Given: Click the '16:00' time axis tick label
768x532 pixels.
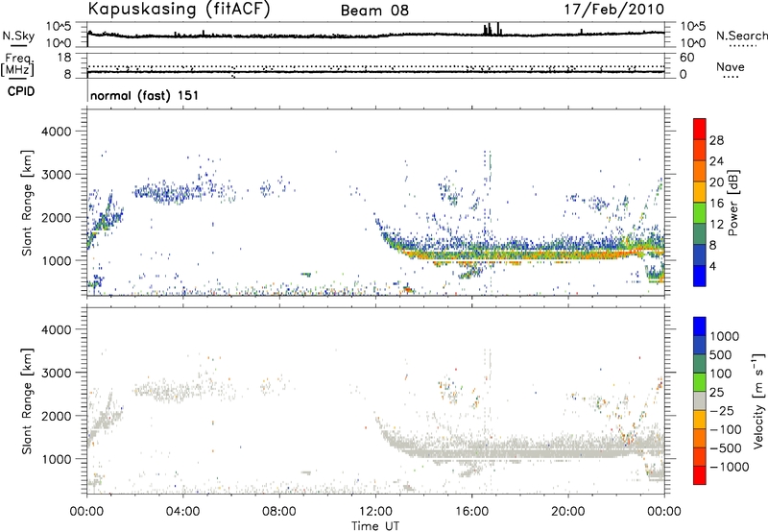Looking at the screenshot, I should (471, 512).
